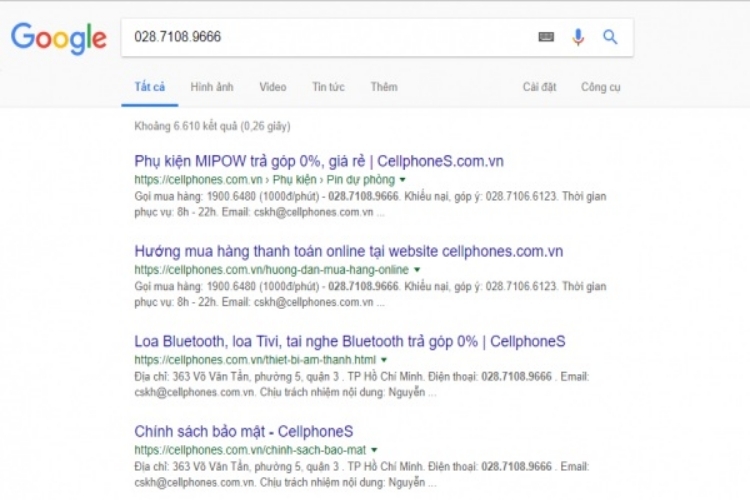Click snippet under Loa Bluetooth result
This screenshot has height=500, width=750.
(362, 385)
